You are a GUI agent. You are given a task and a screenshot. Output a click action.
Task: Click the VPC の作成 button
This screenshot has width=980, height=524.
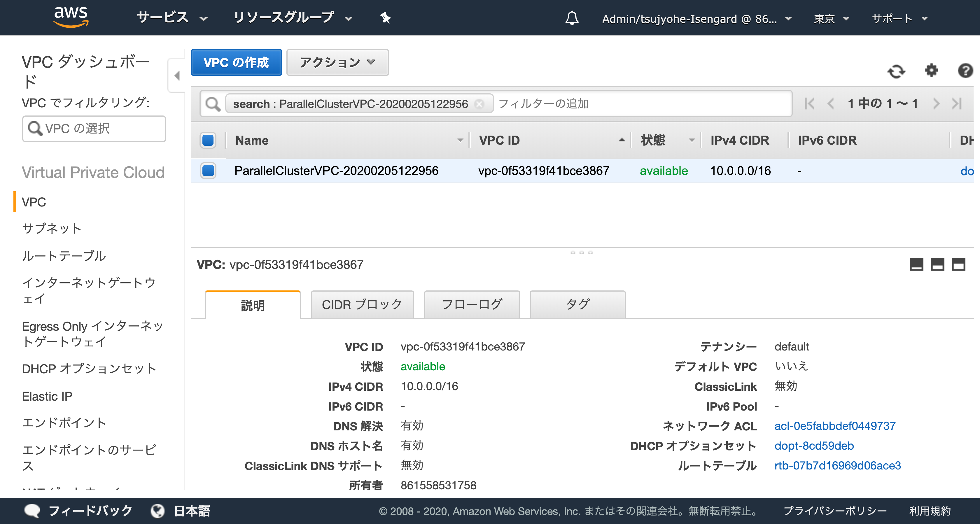236,62
